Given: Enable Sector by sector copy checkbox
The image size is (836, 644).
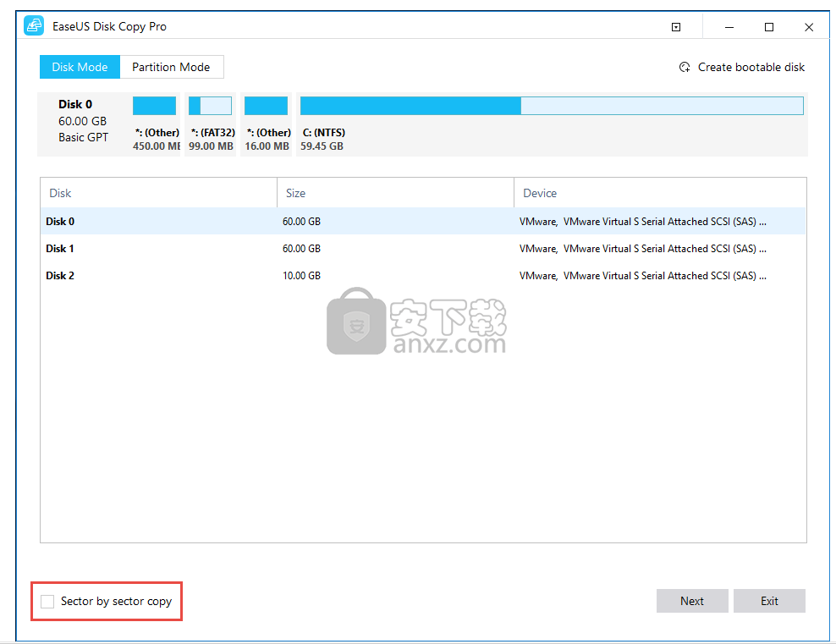Looking at the screenshot, I should click(47, 602).
